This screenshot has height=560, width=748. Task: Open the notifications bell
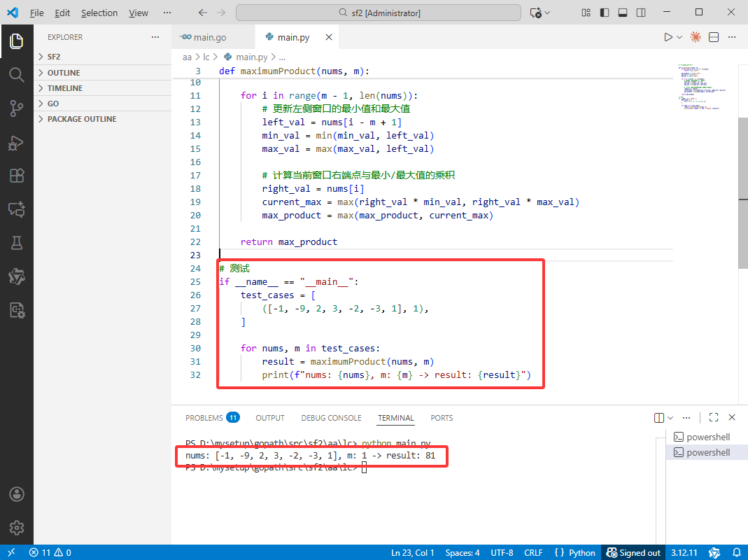[737, 552]
